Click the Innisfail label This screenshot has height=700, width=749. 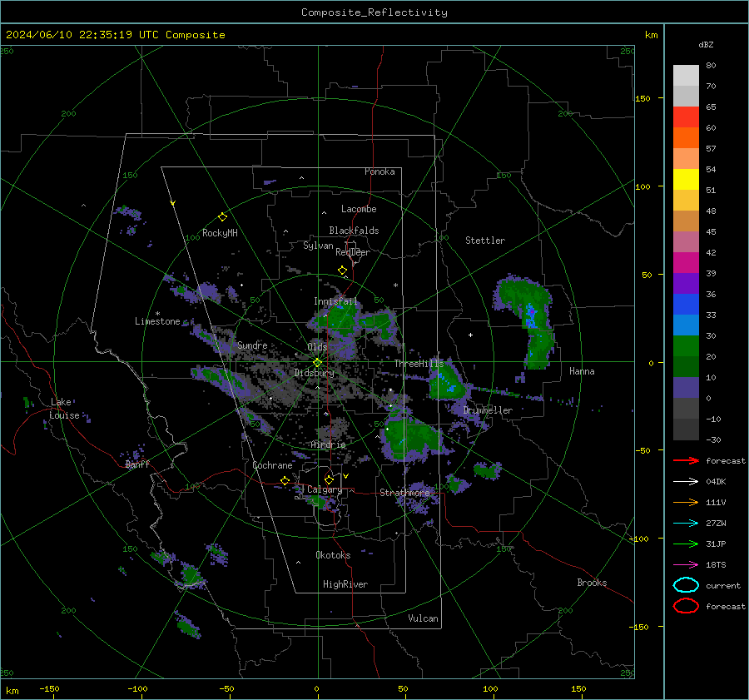coord(335,301)
